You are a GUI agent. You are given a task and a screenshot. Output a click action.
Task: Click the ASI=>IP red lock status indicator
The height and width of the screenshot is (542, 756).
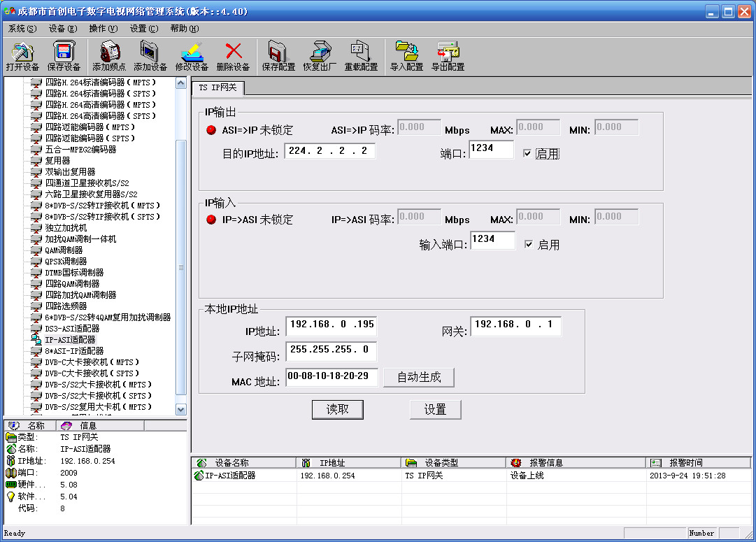211,130
